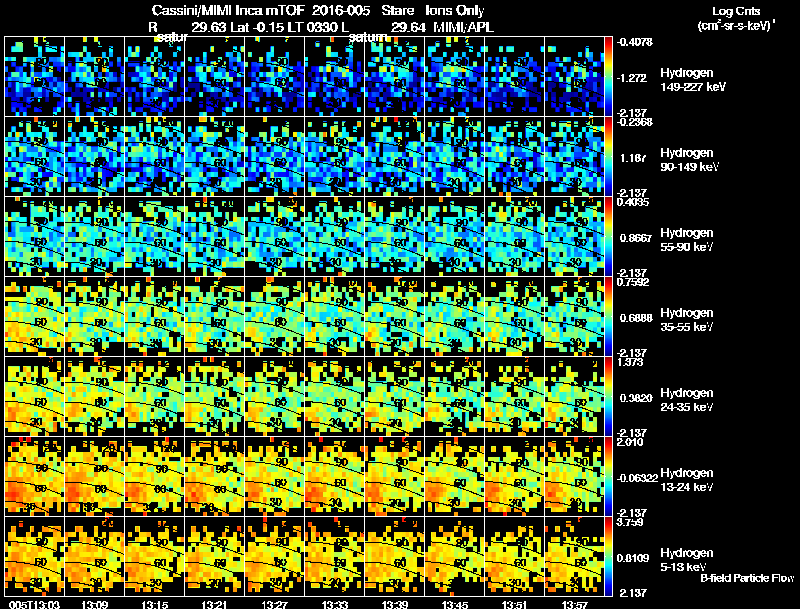This screenshot has width=800, height=609.
Task: Select the Hydrogen 13-24 keV panel at 13:21
Action: pyautogui.click(x=214, y=477)
